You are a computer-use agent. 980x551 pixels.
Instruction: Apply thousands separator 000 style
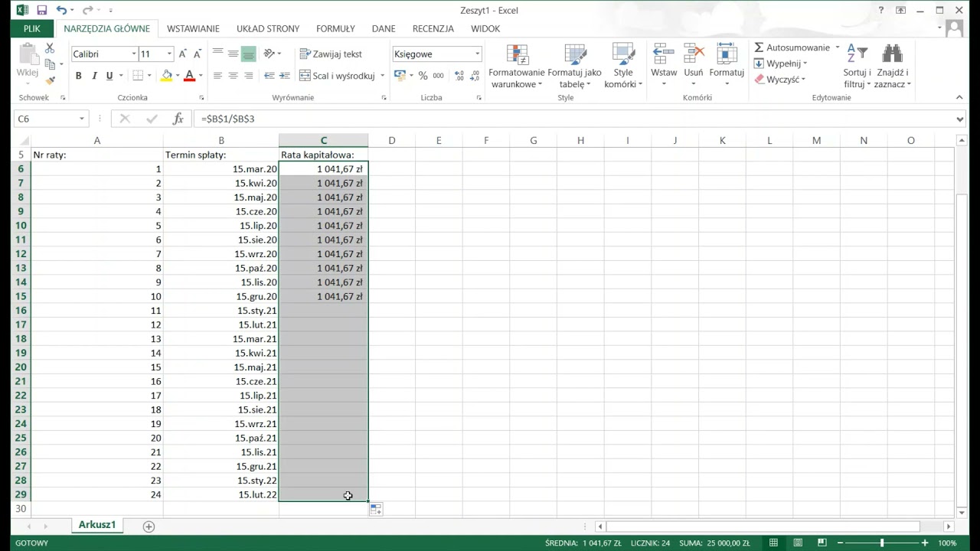pos(438,76)
